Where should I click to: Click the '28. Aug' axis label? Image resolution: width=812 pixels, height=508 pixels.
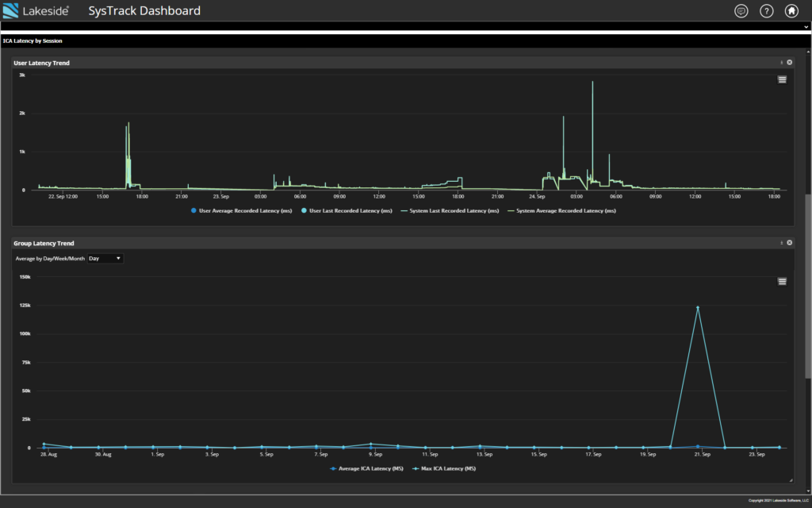click(48, 455)
